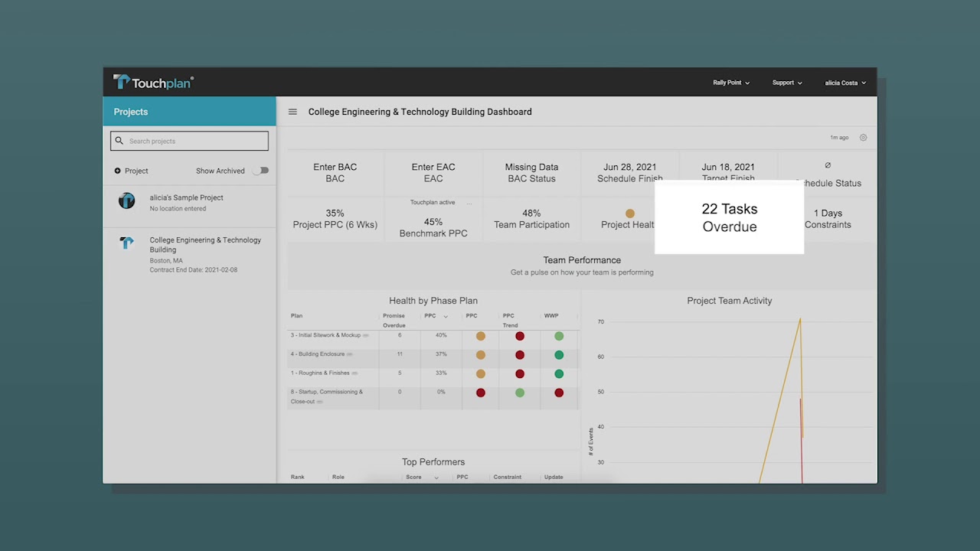Click the light green WWP dot for Initial Sitework

pyautogui.click(x=559, y=336)
